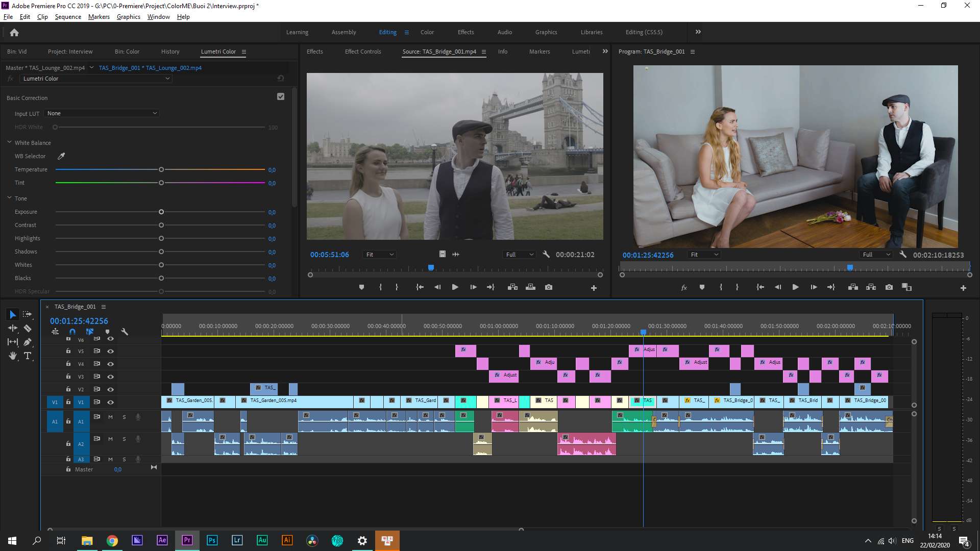980x551 pixels.
Task: Click the Master TAS_Lounge_002.mp4 link
Action: coord(45,68)
